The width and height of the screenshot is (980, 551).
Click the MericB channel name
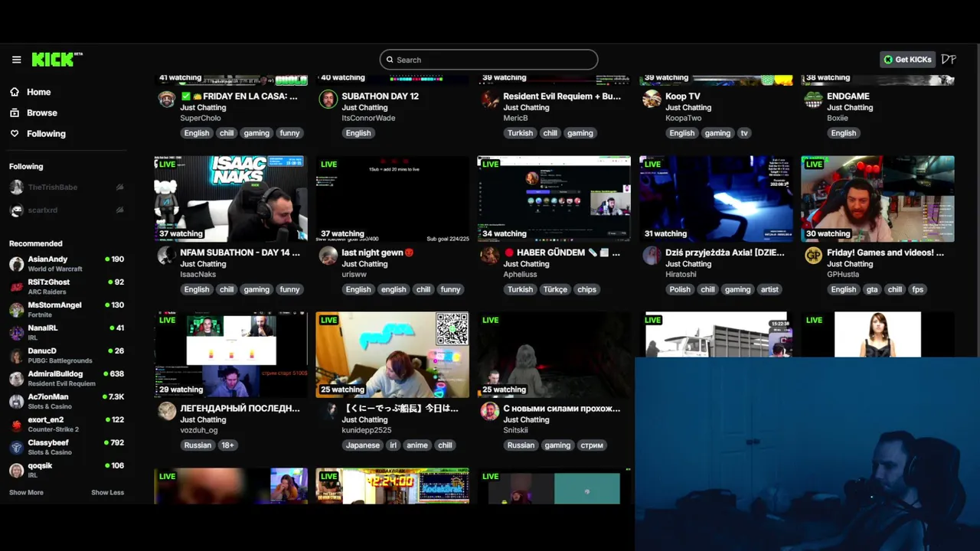[515, 118]
